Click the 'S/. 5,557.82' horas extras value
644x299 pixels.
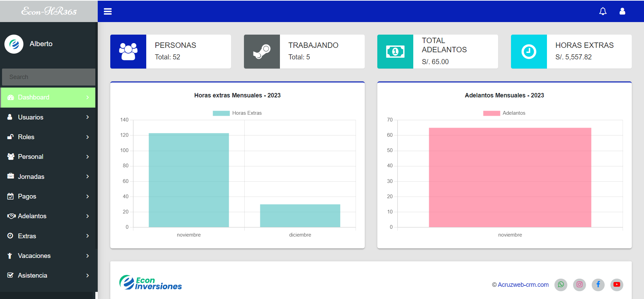[573, 57]
